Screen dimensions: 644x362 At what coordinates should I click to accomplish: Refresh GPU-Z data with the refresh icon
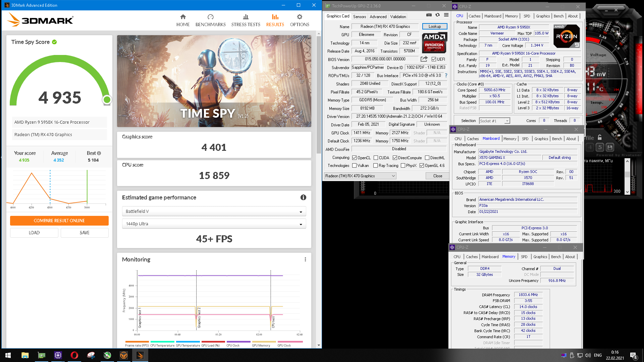pos(437,15)
